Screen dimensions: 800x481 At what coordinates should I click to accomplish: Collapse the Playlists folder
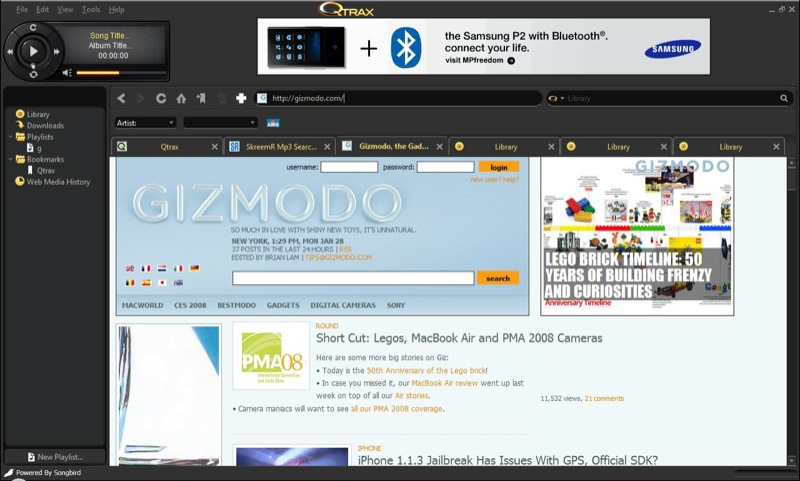(11, 137)
